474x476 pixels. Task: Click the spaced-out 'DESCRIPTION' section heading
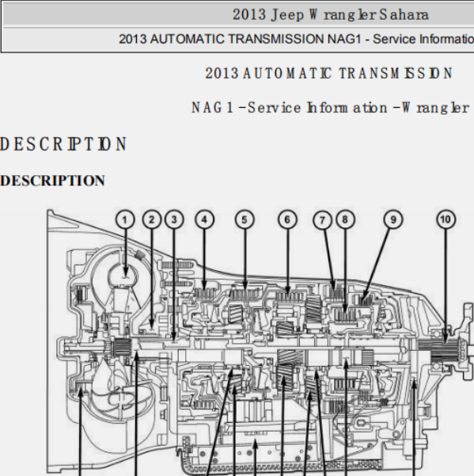coord(63,144)
